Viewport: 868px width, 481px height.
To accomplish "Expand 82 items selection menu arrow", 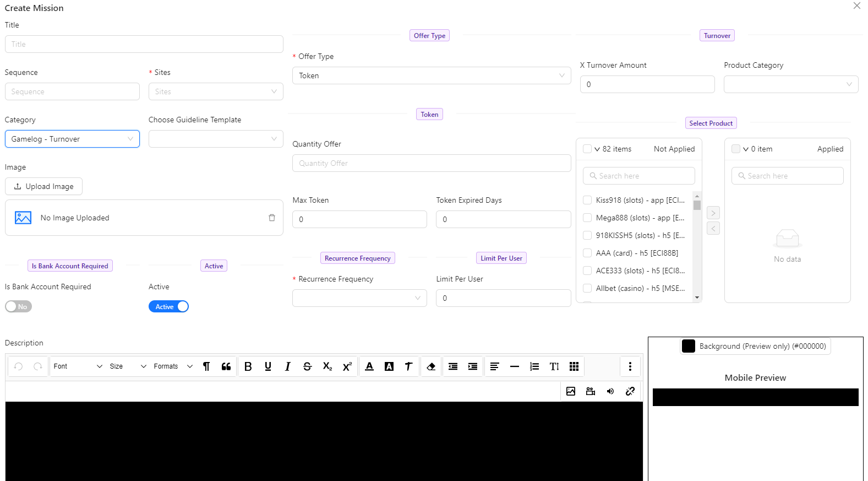I will 597,149.
